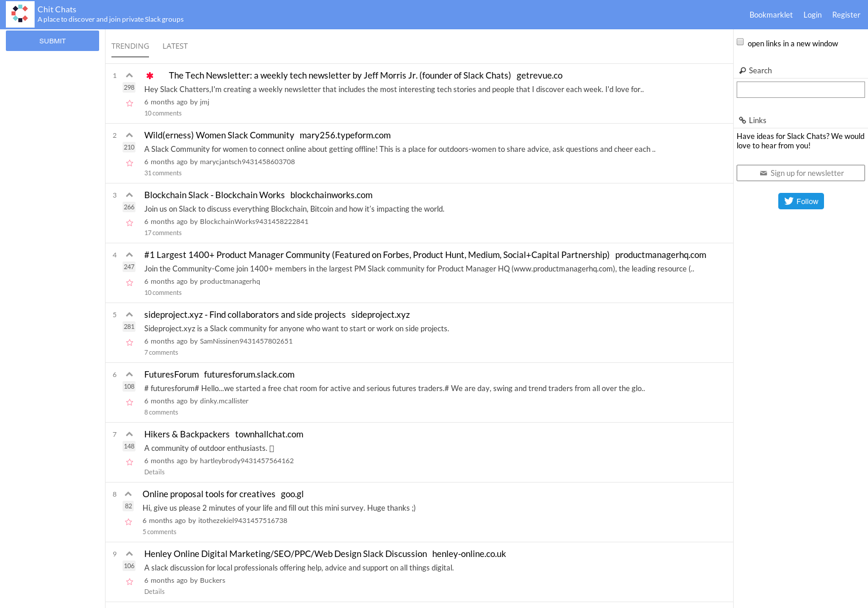868x608 pixels.
Task: Open the Hikers & Backpackers post title
Action: 187,434
